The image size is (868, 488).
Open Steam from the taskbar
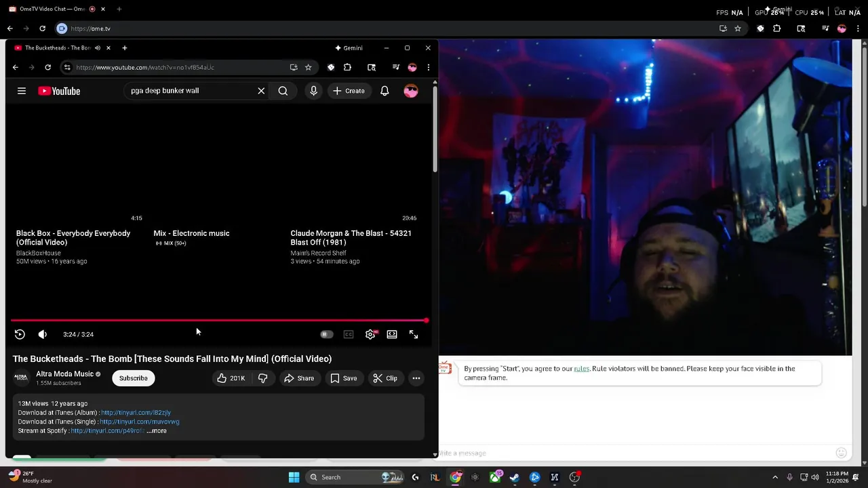click(x=515, y=477)
